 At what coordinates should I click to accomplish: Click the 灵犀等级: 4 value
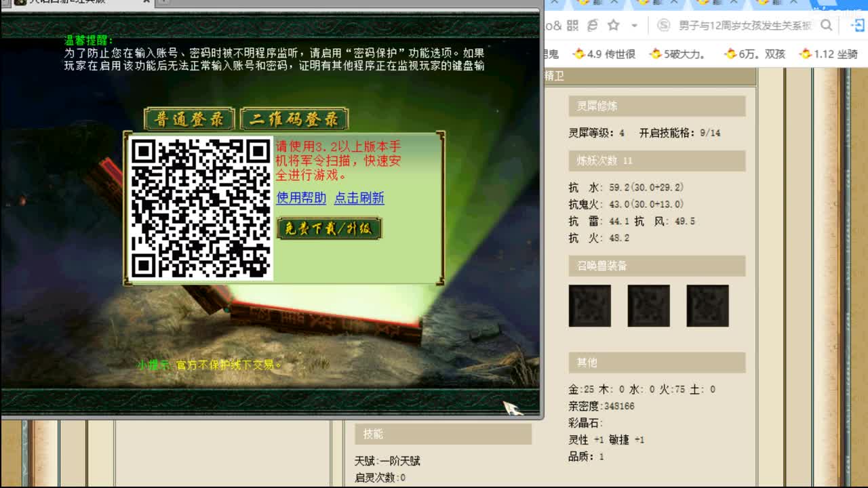pos(597,133)
